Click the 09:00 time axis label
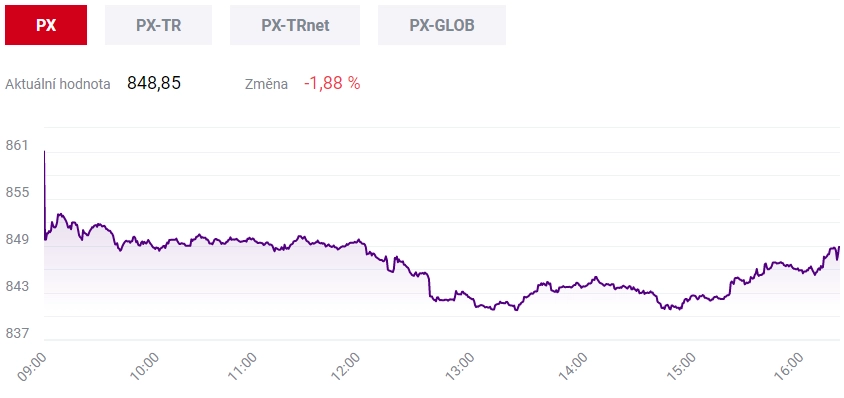Viewport: 844px width, 398px height. pos(33,367)
